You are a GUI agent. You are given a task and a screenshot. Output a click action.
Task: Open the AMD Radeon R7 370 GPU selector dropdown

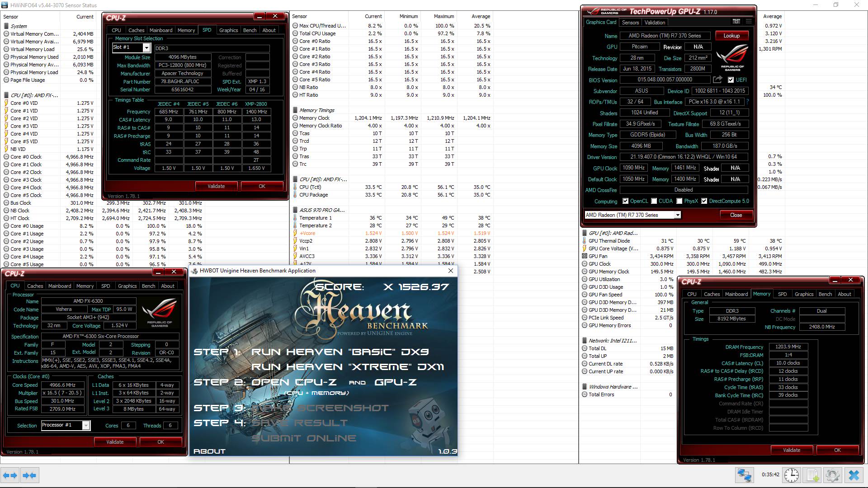tap(677, 215)
